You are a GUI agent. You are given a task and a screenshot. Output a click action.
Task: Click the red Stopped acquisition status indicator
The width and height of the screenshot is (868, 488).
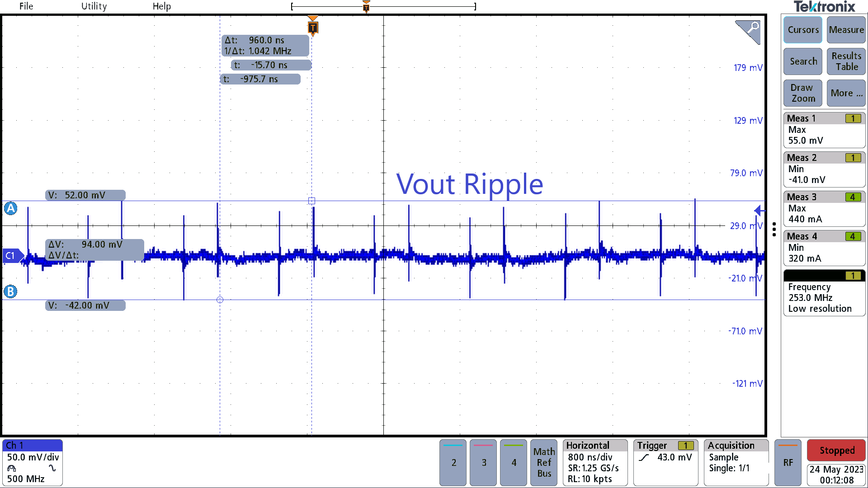(x=836, y=450)
